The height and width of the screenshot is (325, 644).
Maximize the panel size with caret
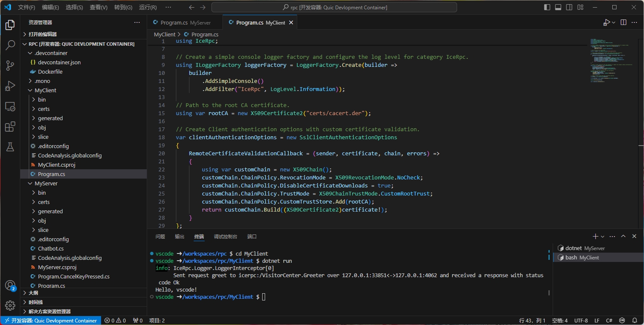tap(623, 237)
